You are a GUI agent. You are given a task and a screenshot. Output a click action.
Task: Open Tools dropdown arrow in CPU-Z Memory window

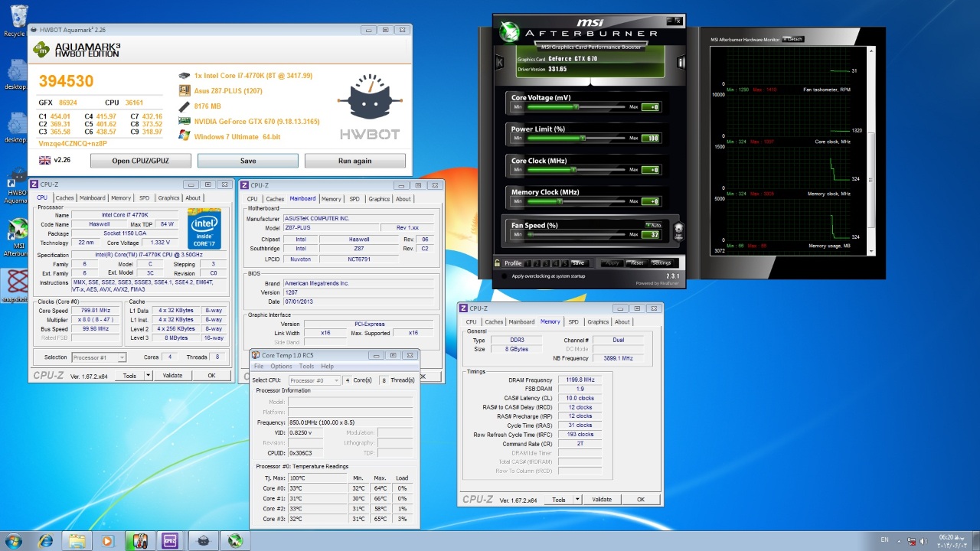click(x=577, y=500)
